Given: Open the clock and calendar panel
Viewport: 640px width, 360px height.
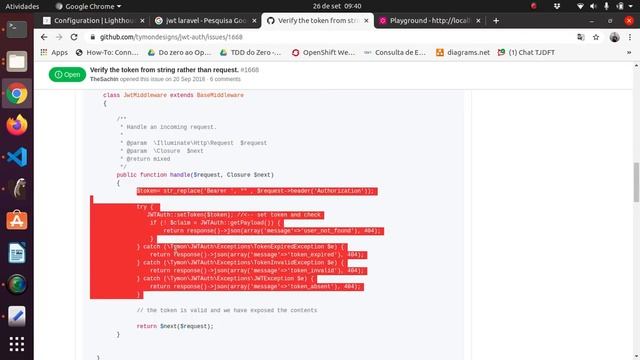Looking at the screenshot, I should tap(337, 6).
